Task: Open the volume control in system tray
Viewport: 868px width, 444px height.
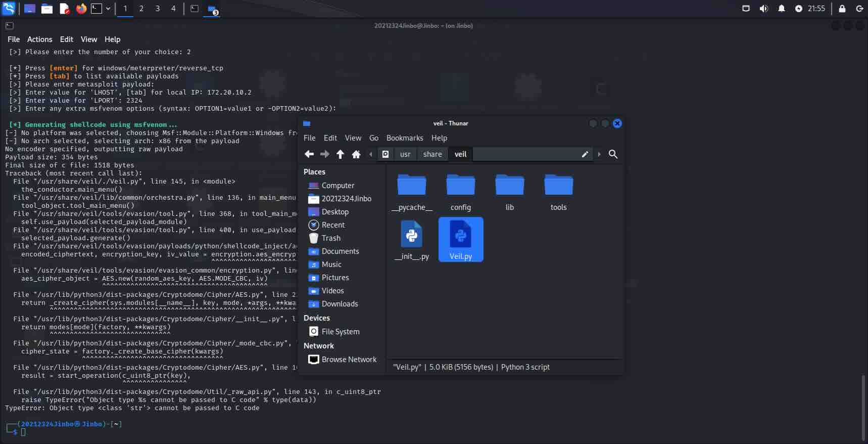Action: (x=763, y=9)
